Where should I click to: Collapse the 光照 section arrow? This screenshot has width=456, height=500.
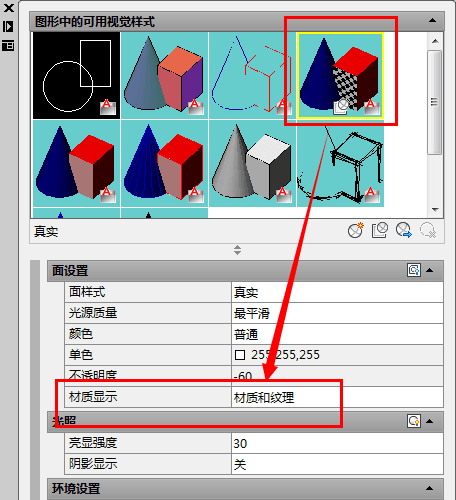430,421
